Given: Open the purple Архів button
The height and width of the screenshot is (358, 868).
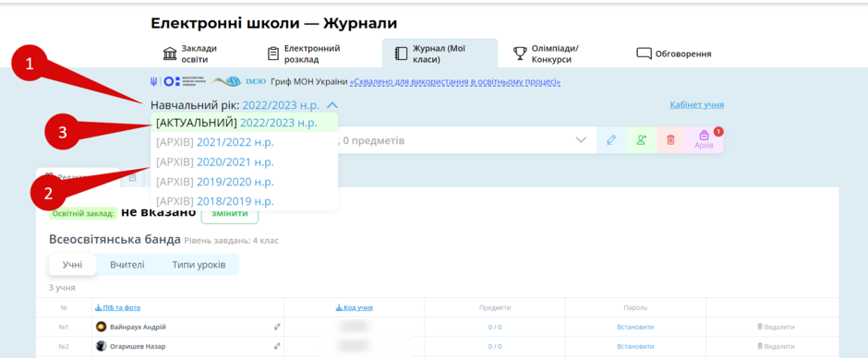Looking at the screenshot, I should (705, 140).
